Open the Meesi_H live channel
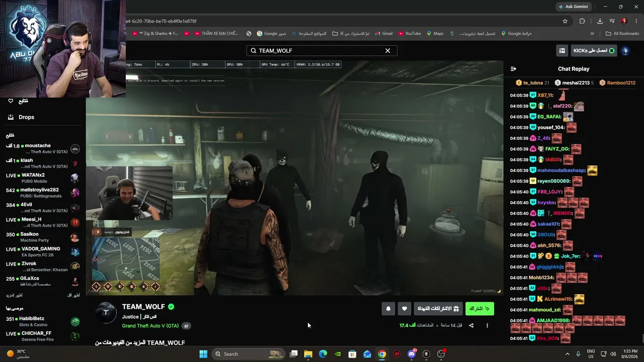Screen dimensions: 644x362 click(43, 222)
